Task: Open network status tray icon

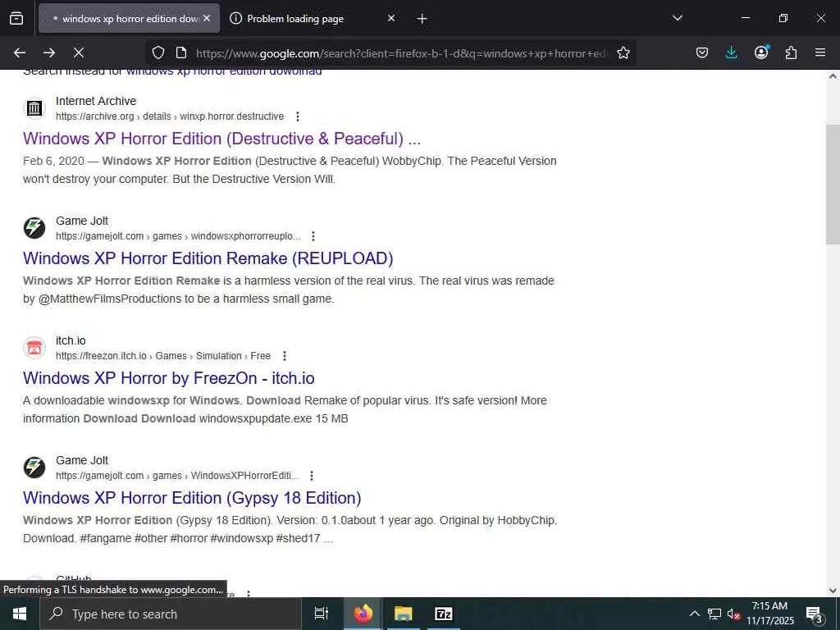Action: (714, 614)
